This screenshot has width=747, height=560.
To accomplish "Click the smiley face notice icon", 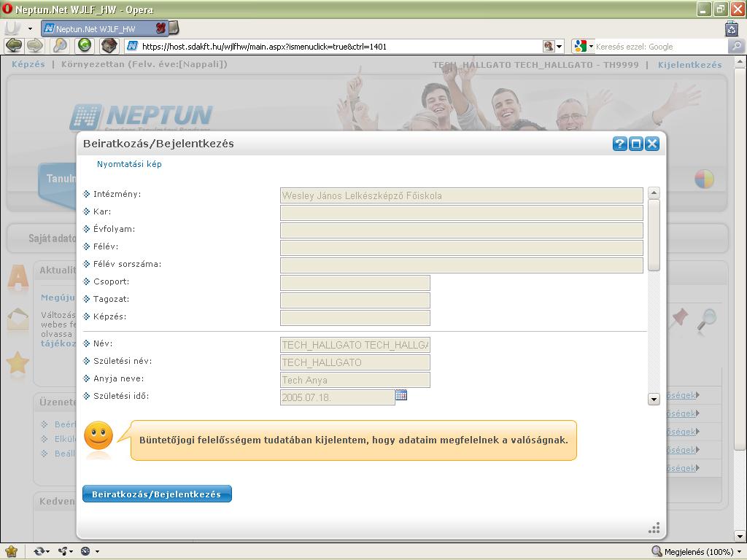I will tap(98, 436).
